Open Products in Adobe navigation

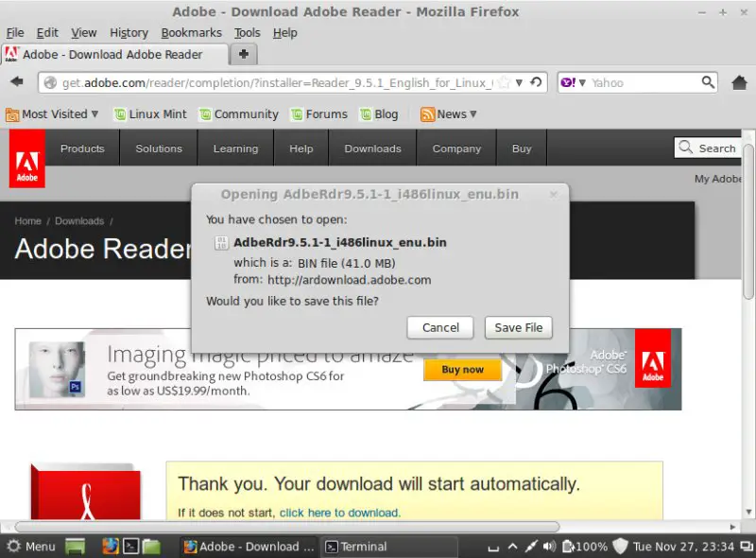point(82,148)
